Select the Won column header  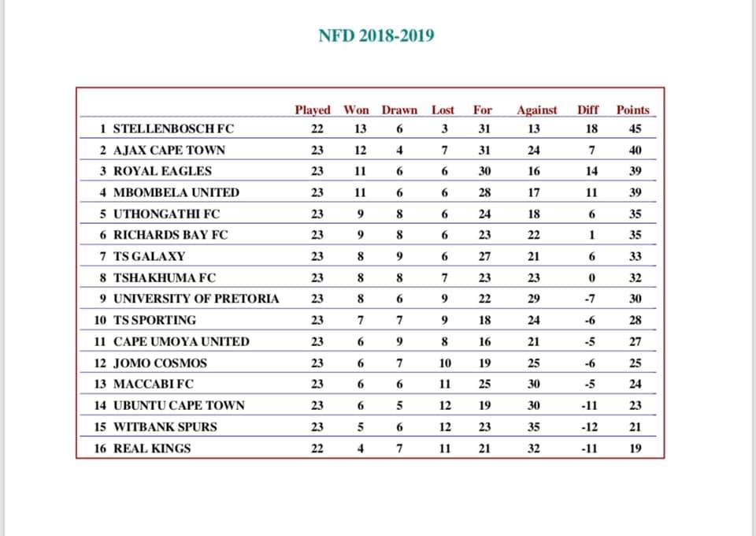pos(356,110)
